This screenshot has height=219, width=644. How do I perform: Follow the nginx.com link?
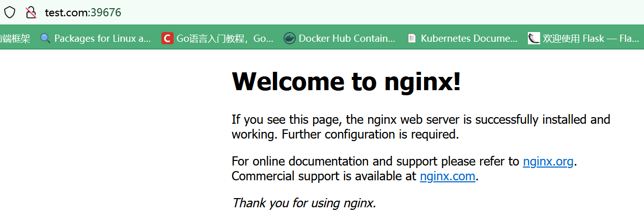[x=447, y=176]
